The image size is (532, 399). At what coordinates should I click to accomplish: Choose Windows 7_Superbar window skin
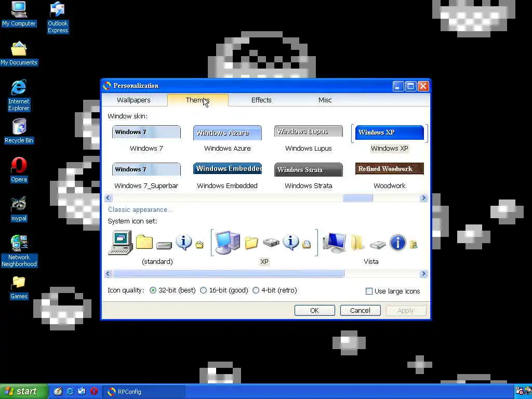146,176
